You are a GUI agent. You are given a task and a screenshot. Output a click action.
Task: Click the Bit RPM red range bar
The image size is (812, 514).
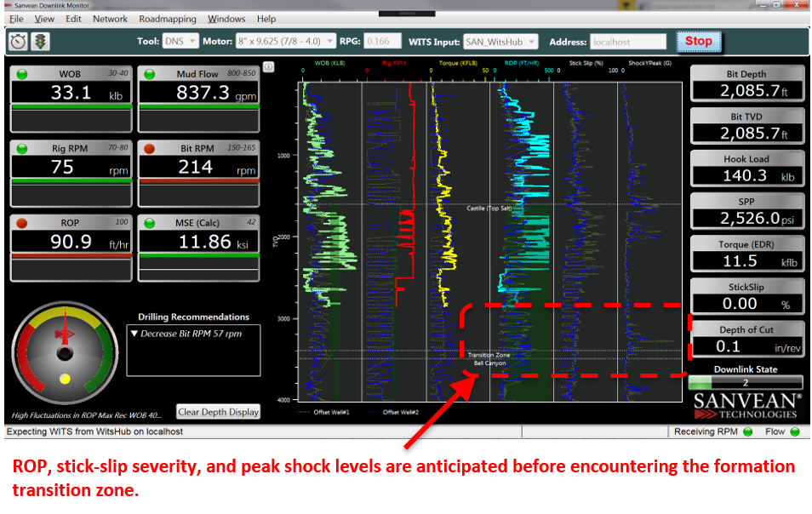click(x=199, y=180)
